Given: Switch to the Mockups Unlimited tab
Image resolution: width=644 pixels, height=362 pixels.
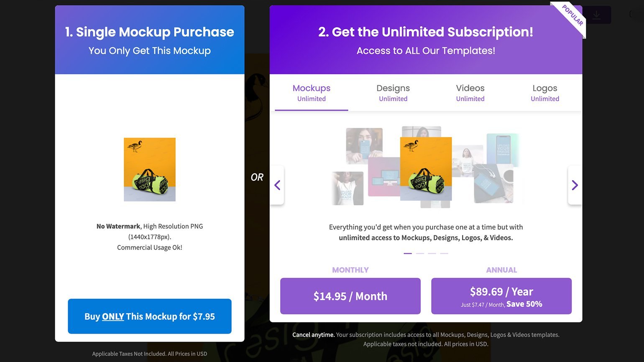Looking at the screenshot, I should point(312,93).
